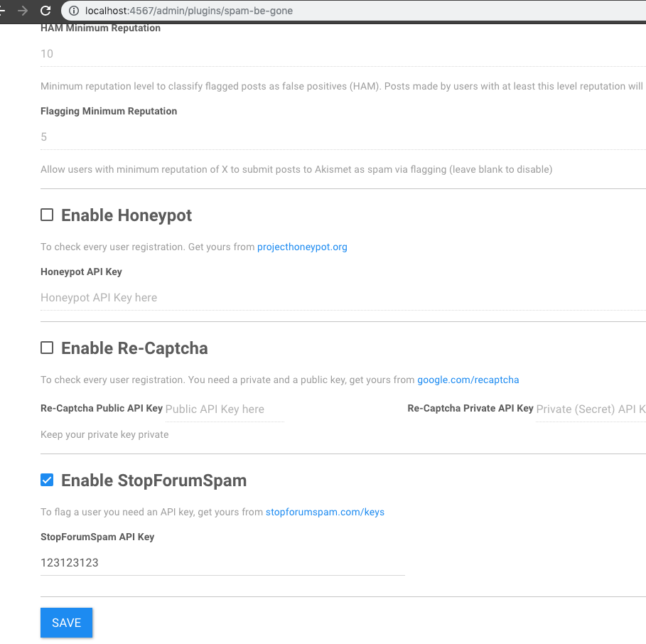Viewport: 646px width, 644px height.
Task: Click the 'StopForumSpam API Key' label
Action: point(97,537)
